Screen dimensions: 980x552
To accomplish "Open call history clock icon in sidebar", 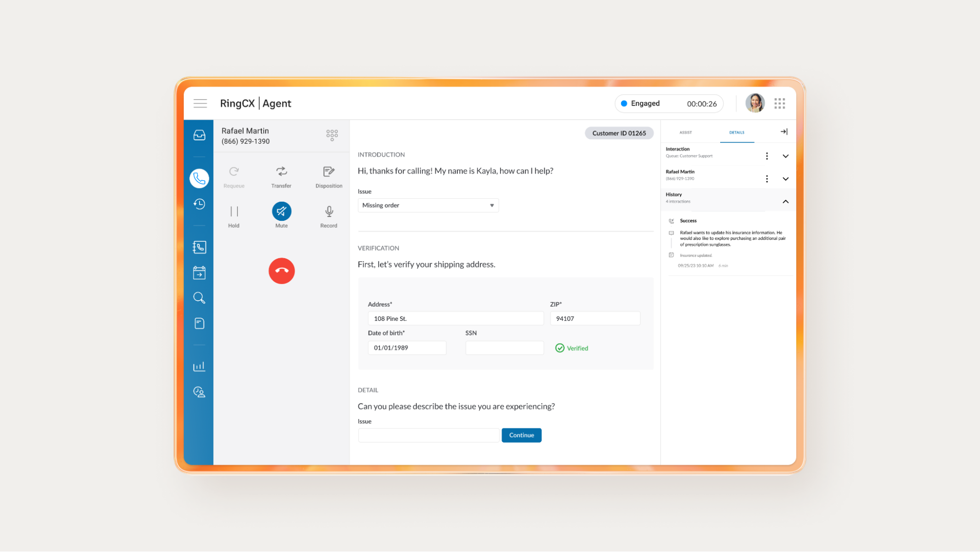I will point(199,204).
